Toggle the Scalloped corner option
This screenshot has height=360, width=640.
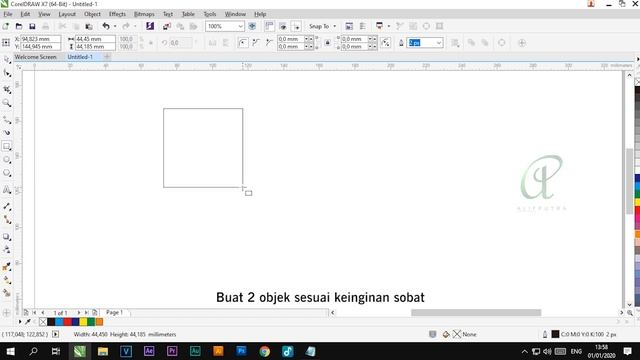(256, 42)
